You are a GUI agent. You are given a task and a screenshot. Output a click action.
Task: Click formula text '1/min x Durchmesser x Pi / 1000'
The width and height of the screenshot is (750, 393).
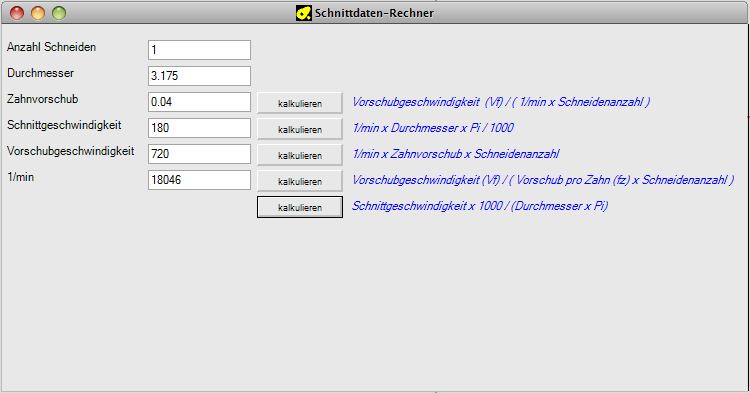433,128
